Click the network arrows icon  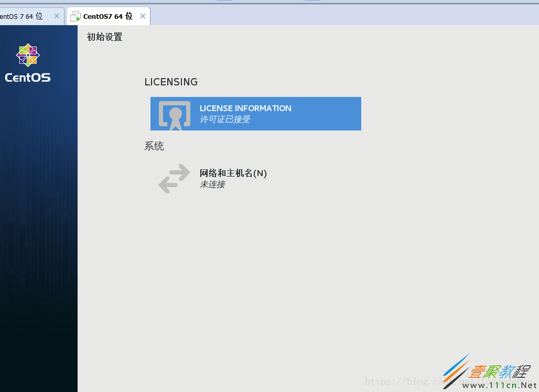(x=174, y=179)
